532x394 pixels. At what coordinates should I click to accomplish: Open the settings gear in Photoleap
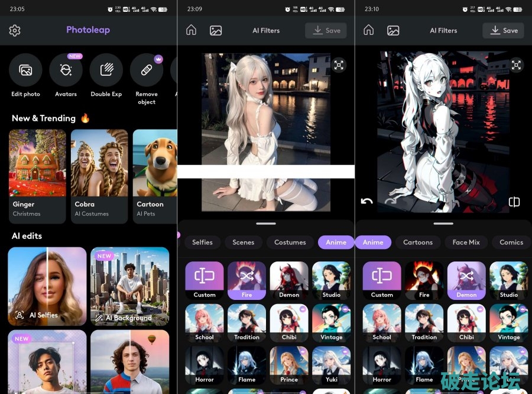tap(15, 31)
